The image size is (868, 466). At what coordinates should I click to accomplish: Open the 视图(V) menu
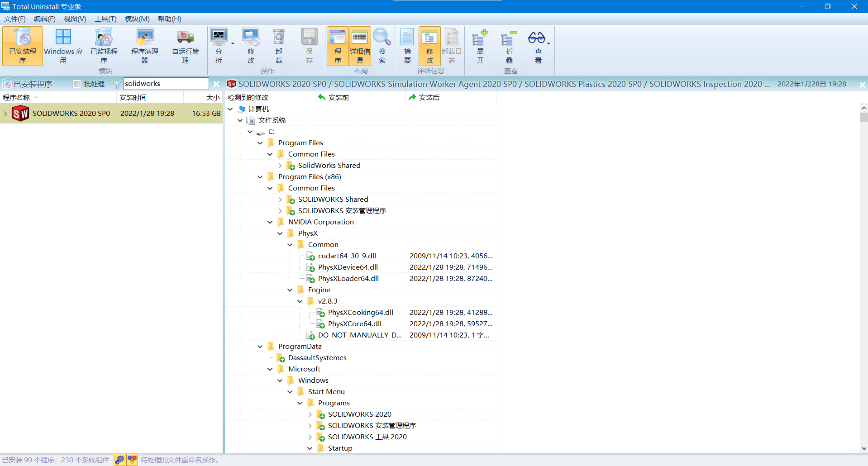pyautogui.click(x=75, y=19)
